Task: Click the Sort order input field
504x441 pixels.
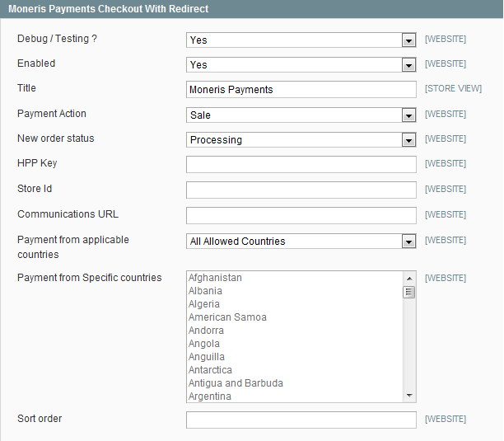Action: [x=301, y=420]
